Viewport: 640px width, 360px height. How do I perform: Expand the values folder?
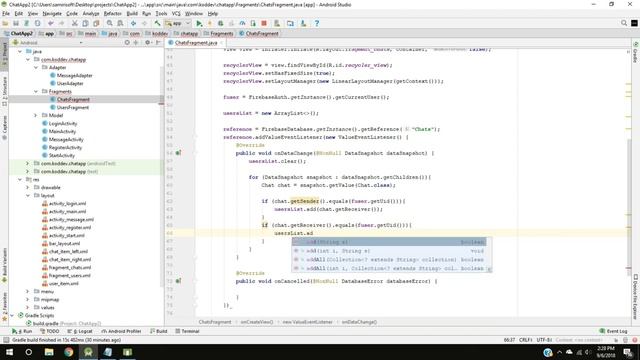pos(28,307)
